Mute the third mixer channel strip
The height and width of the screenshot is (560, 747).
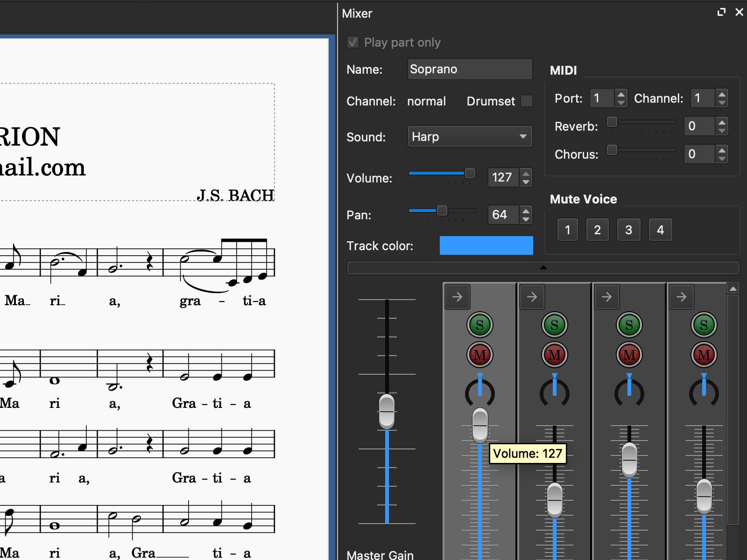[629, 355]
